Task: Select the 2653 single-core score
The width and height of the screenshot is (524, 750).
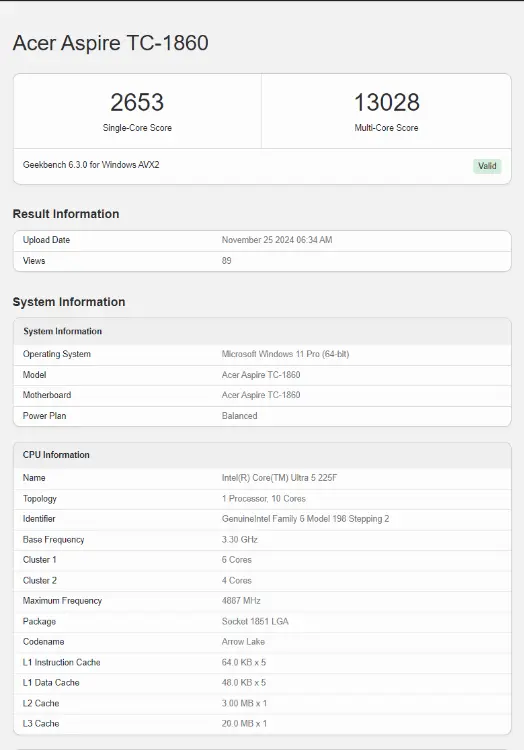Action: click(x=137, y=102)
